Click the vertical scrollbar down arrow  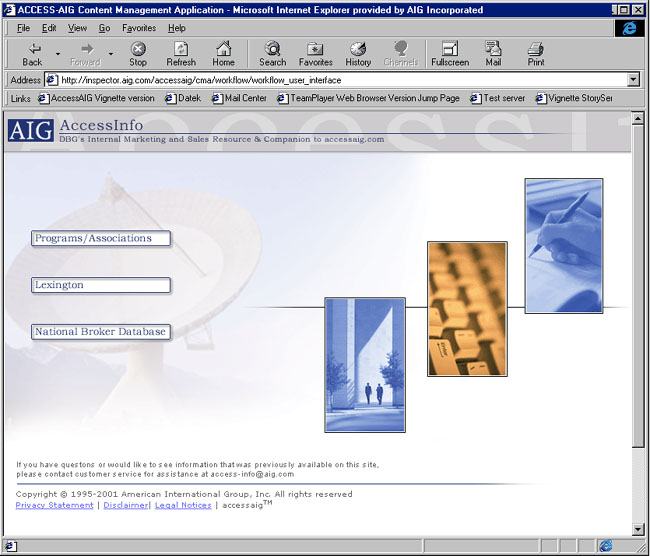[639, 529]
